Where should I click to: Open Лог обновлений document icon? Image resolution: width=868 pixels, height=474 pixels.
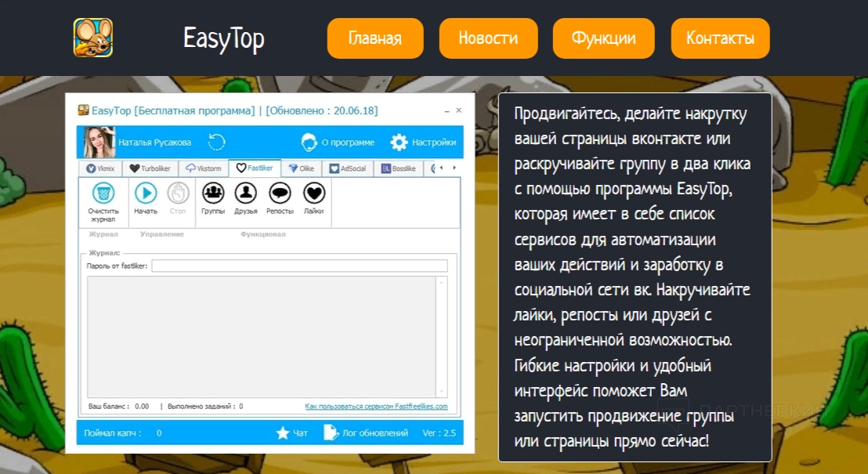[331, 432]
